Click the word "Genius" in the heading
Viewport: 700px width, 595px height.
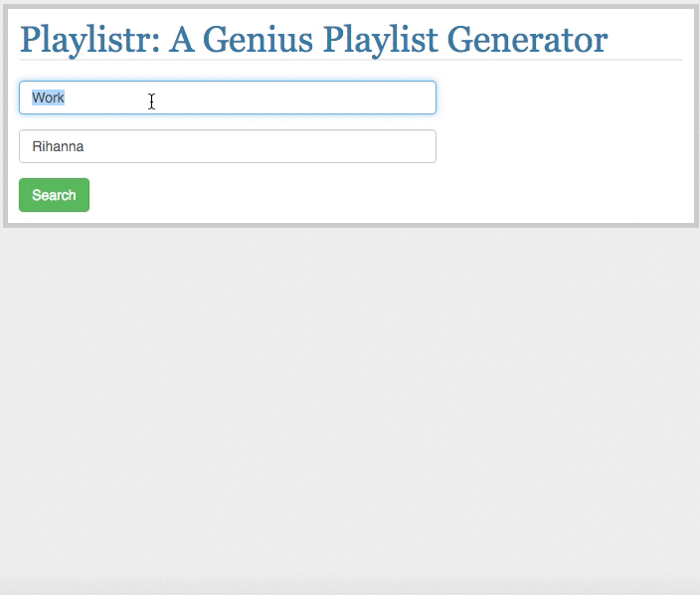[262, 40]
